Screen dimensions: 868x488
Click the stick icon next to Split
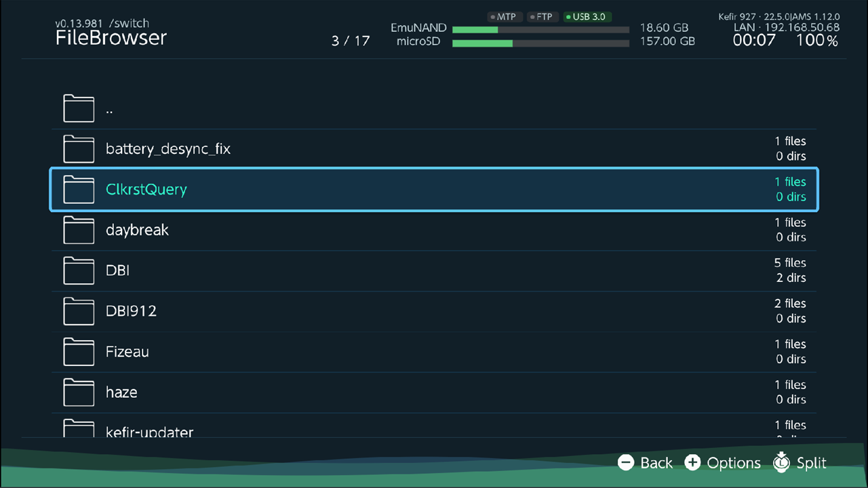[x=781, y=462]
